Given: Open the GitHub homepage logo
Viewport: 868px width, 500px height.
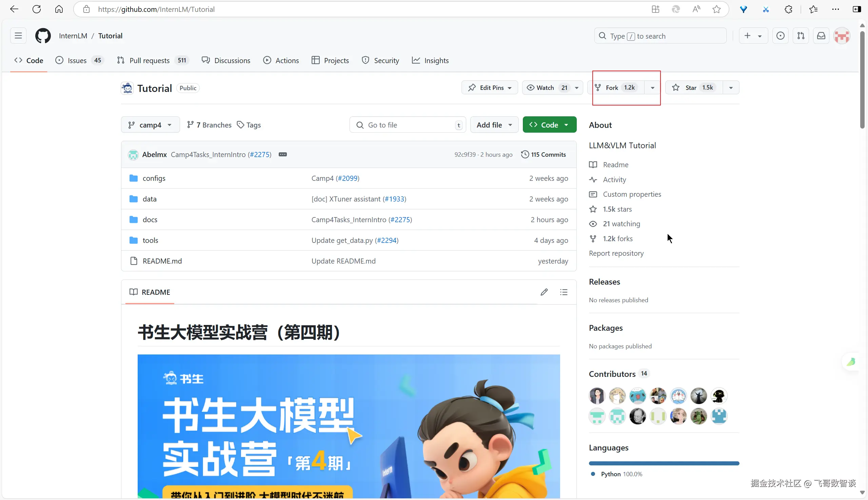Looking at the screenshot, I should (43, 36).
